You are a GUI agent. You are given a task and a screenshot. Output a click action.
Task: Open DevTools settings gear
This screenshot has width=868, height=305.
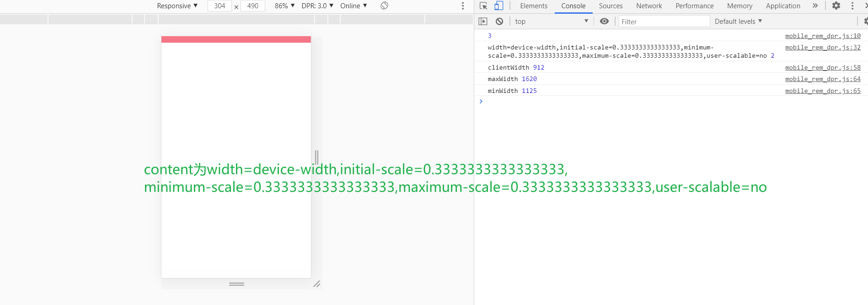(x=836, y=5)
